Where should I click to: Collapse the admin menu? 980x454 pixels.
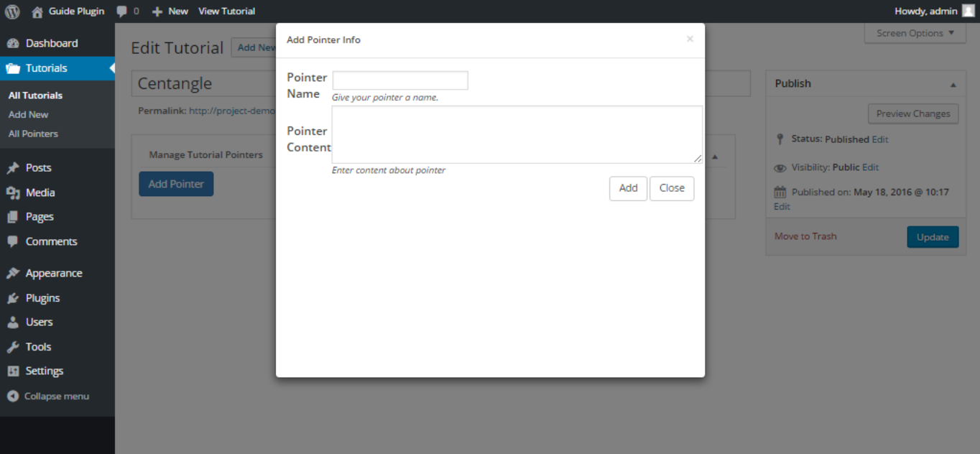click(x=48, y=396)
